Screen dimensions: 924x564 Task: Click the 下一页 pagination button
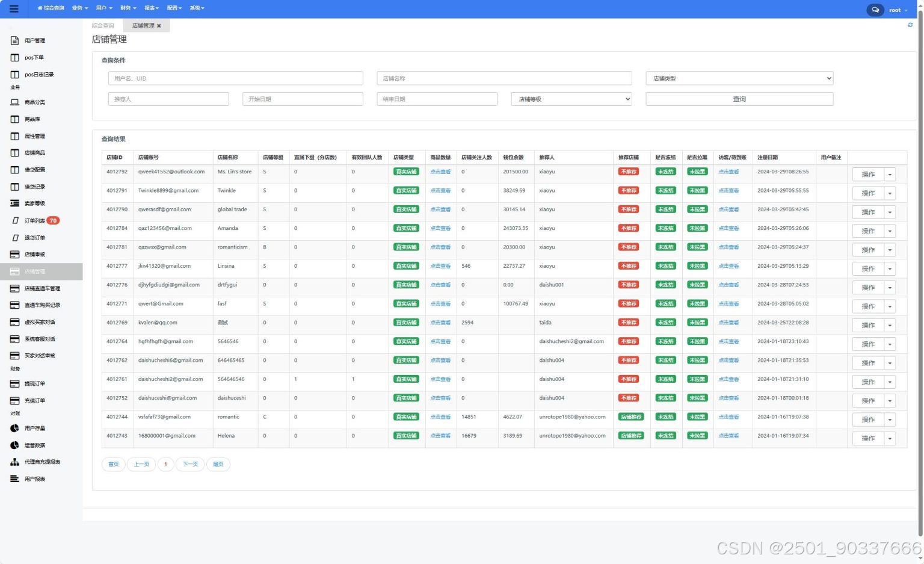(x=190, y=464)
